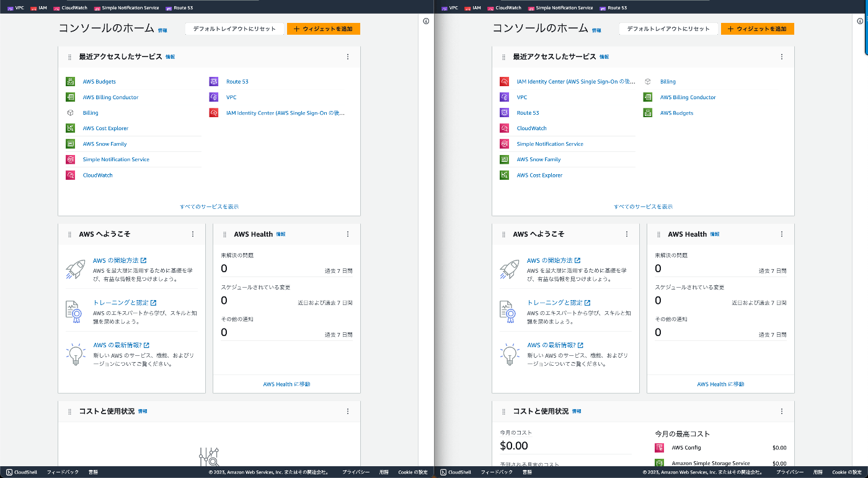Open kebab menu of AWS へようこそ in right window

[627, 234]
